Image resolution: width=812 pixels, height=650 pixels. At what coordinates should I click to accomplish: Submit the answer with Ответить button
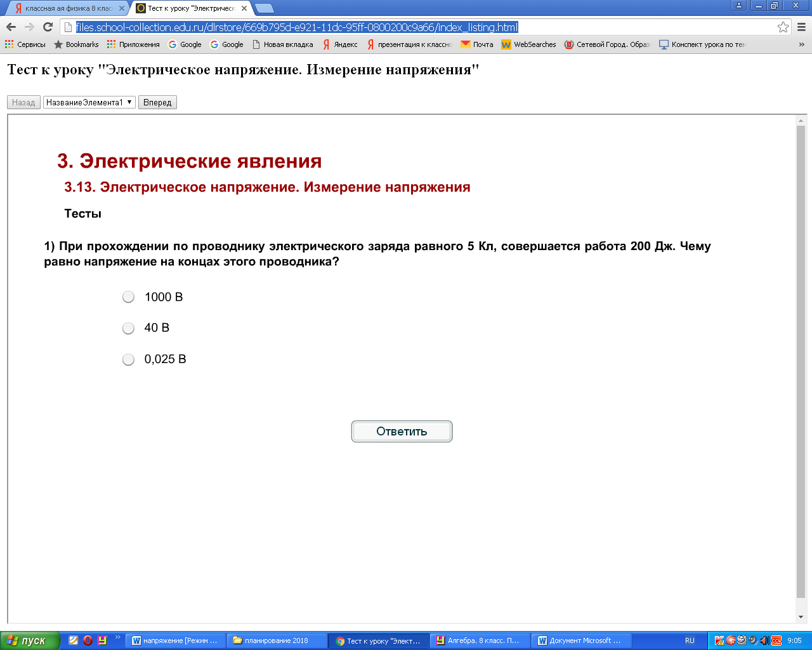click(402, 432)
